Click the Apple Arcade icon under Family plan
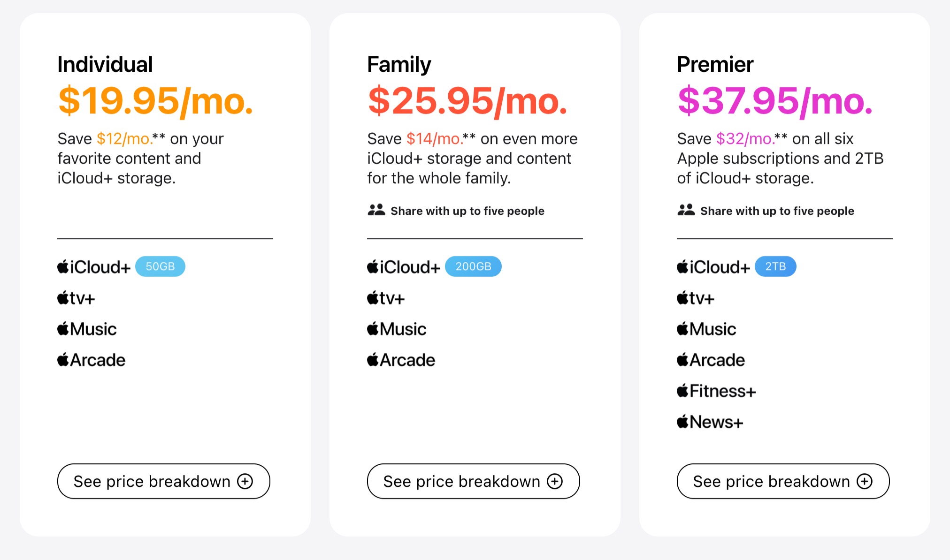 pos(372,359)
